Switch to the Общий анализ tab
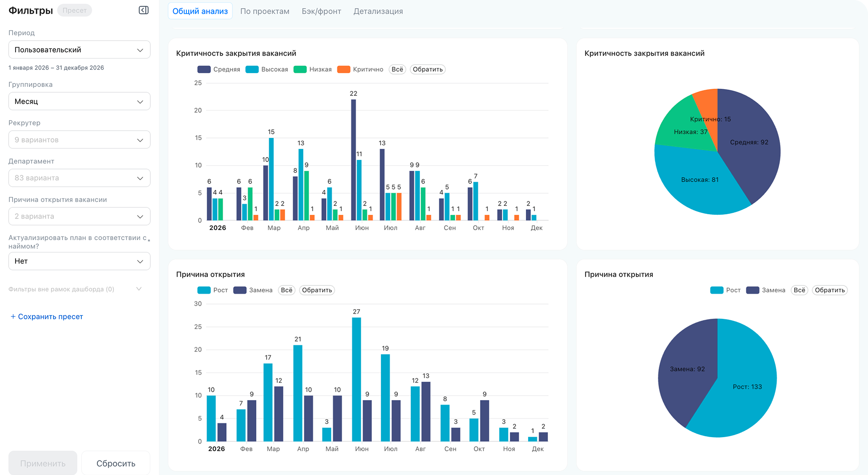The width and height of the screenshot is (868, 475). click(200, 11)
